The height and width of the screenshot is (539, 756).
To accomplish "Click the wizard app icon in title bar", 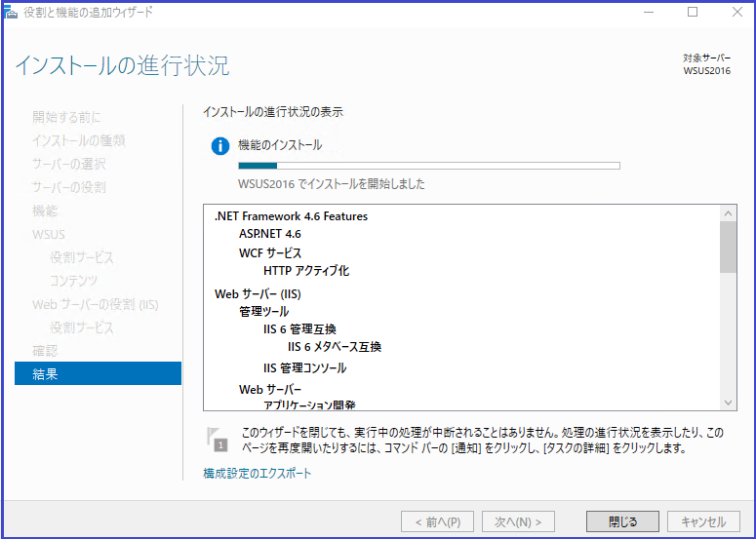I will tap(11, 12).
